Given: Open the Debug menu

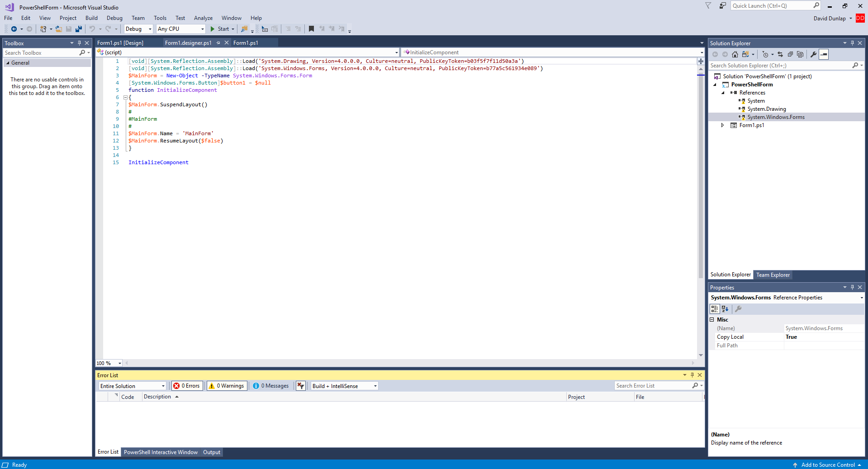Looking at the screenshot, I should point(114,18).
